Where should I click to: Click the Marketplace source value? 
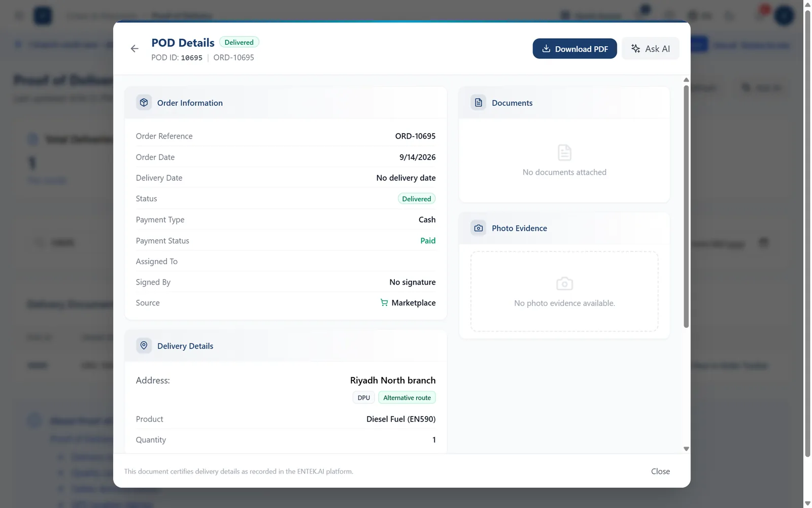pos(414,303)
